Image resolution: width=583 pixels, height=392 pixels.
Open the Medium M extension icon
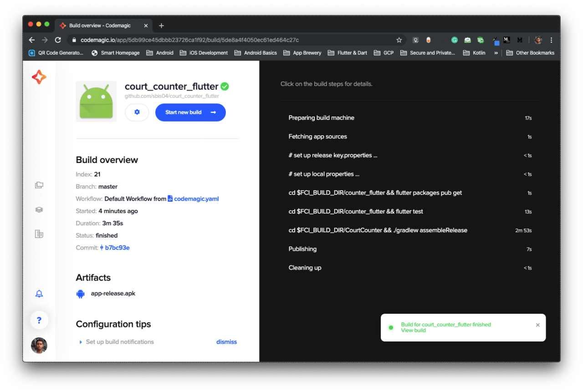point(520,40)
